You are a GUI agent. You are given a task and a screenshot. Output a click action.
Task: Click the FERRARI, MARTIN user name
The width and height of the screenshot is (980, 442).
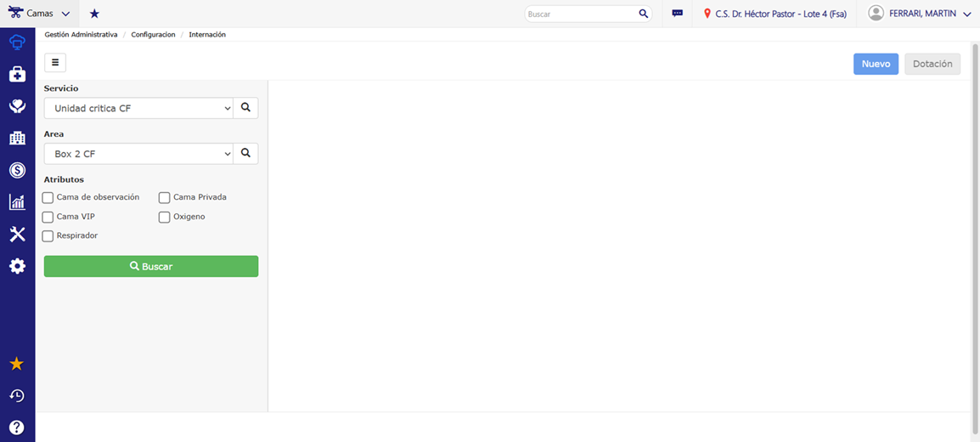click(x=923, y=13)
